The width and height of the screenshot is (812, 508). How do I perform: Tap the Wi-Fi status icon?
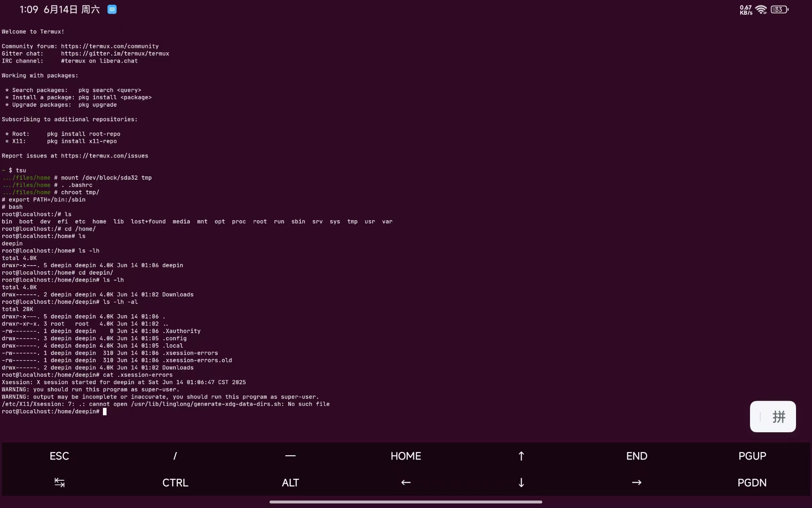pyautogui.click(x=761, y=9)
